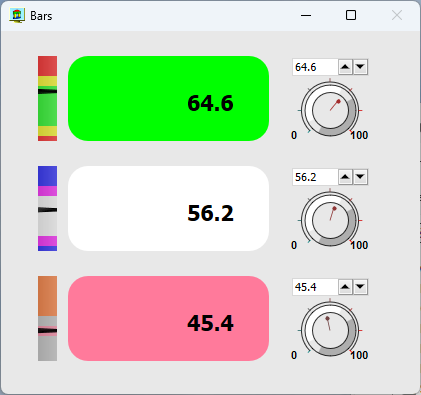Increase the 64.6 value with up arrow
The image size is (421, 395).
tap(345, 67)
